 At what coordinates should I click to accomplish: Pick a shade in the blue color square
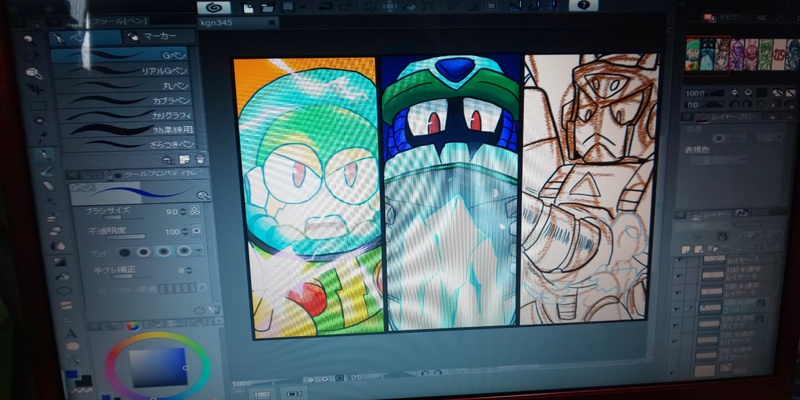[x=157, y=366]
